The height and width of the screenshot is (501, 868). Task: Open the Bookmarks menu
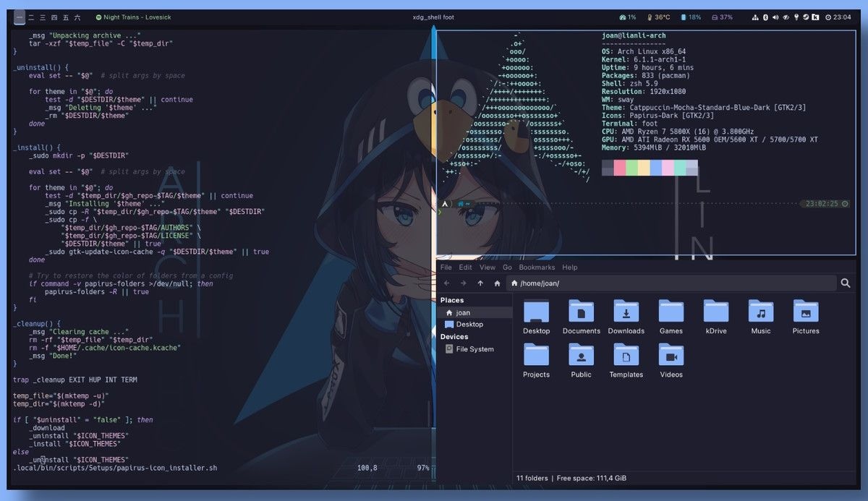536,267
